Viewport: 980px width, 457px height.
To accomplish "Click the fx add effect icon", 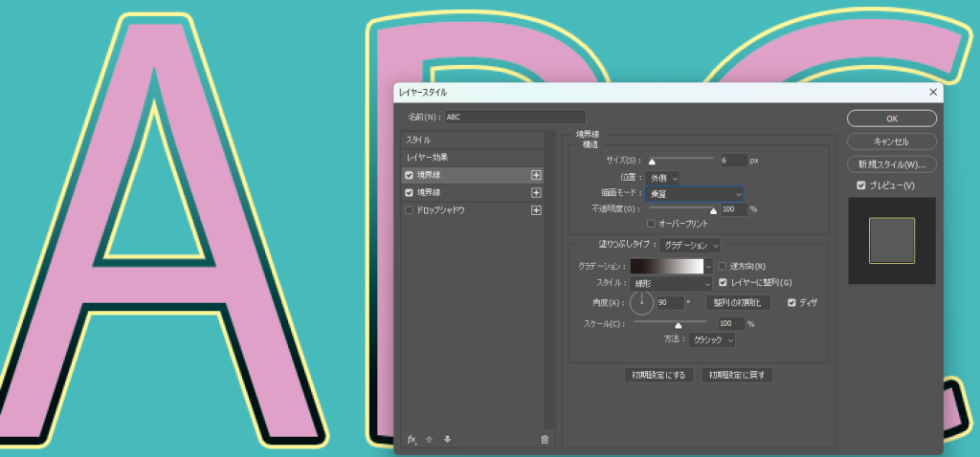I will 412,439.
